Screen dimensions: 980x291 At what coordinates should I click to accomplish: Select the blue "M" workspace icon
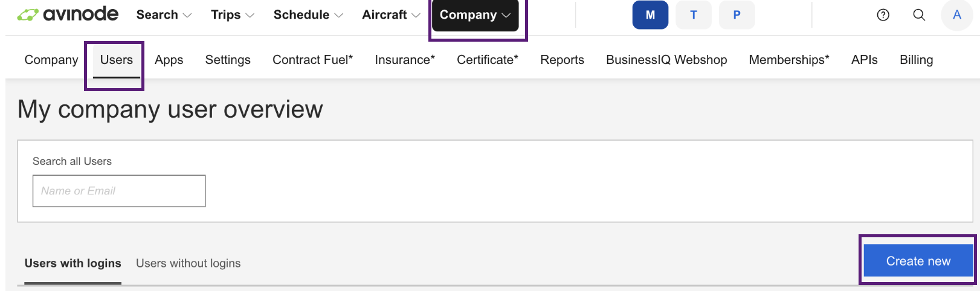(650, 15)
